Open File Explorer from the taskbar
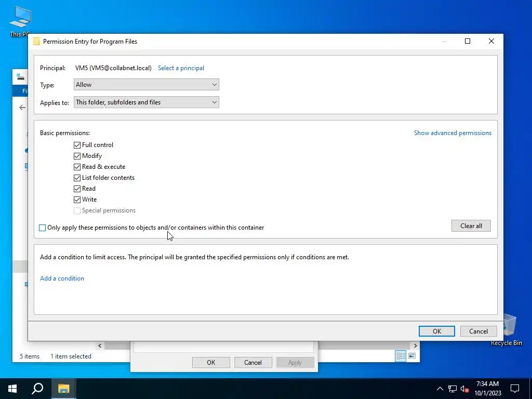 pos(63,389)
